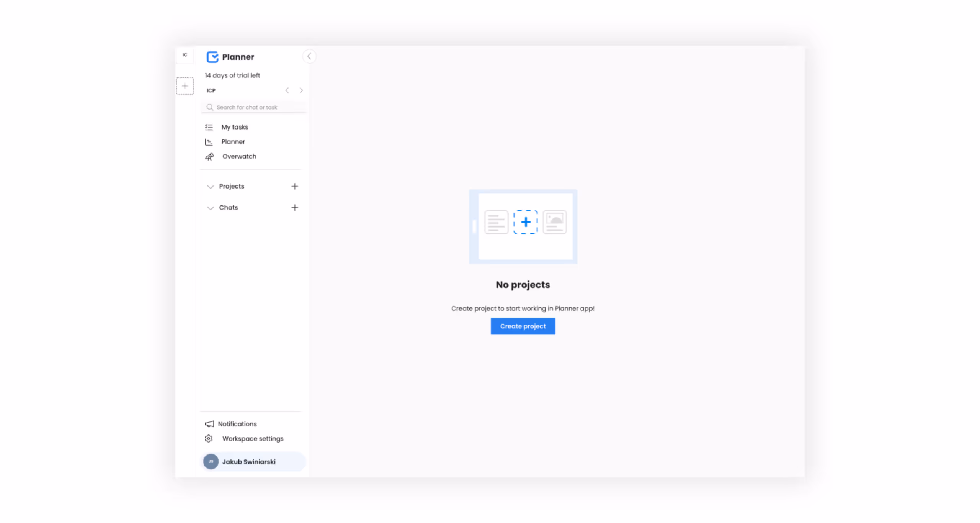Select the IC workspace avatar
The height and width of the screenshot is (523, 980).
click(x=185, y=55)
